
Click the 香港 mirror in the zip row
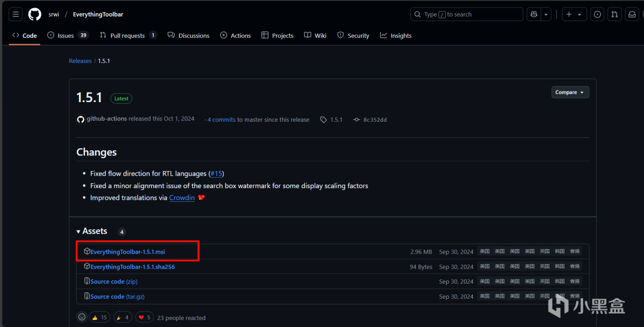[575, 282]
